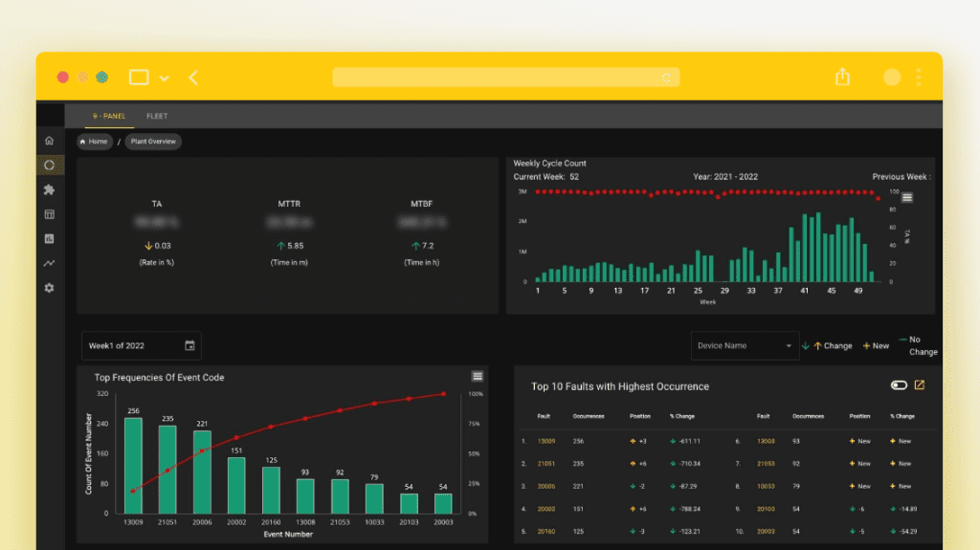The height and width of the screenshot is (550, 980).
Task: Click the calendar icon in the week picker
Action: click(x=189, y=345)
